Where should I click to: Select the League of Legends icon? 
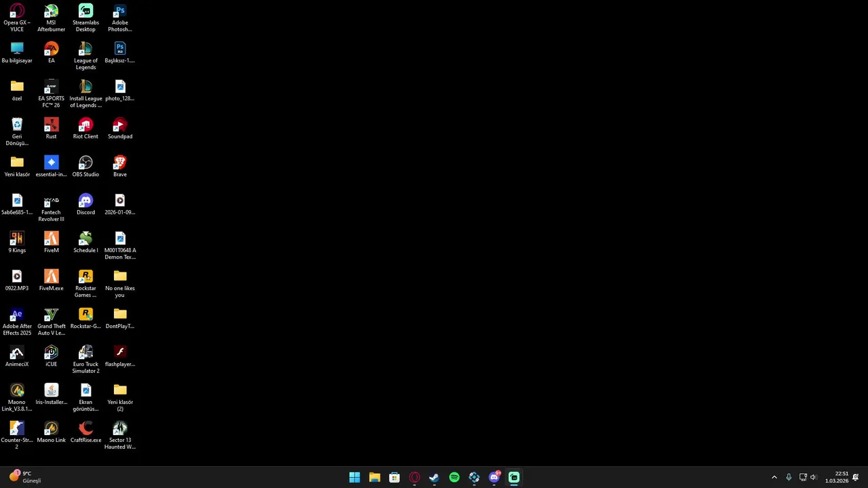pyautogui.click(x=85, y=56)
